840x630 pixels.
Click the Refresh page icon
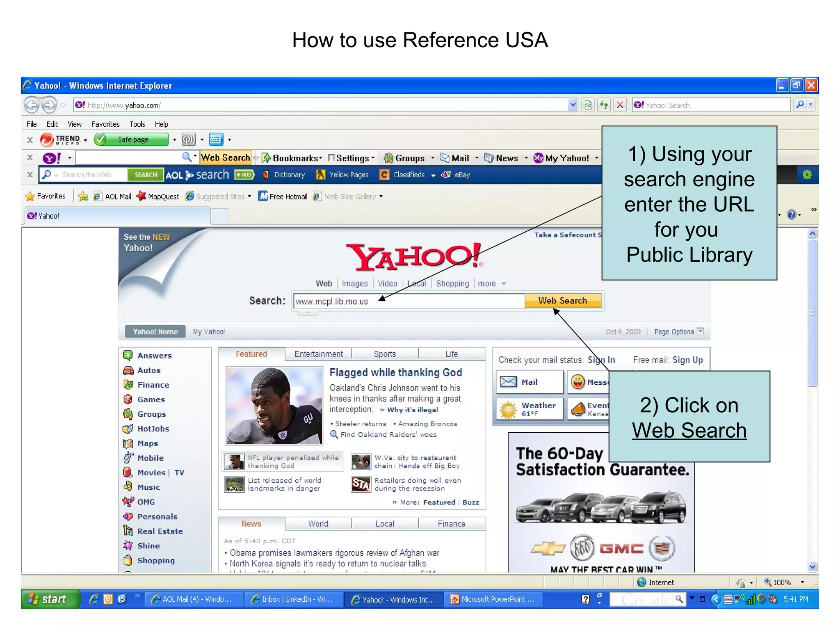click(x=604, y=105)
